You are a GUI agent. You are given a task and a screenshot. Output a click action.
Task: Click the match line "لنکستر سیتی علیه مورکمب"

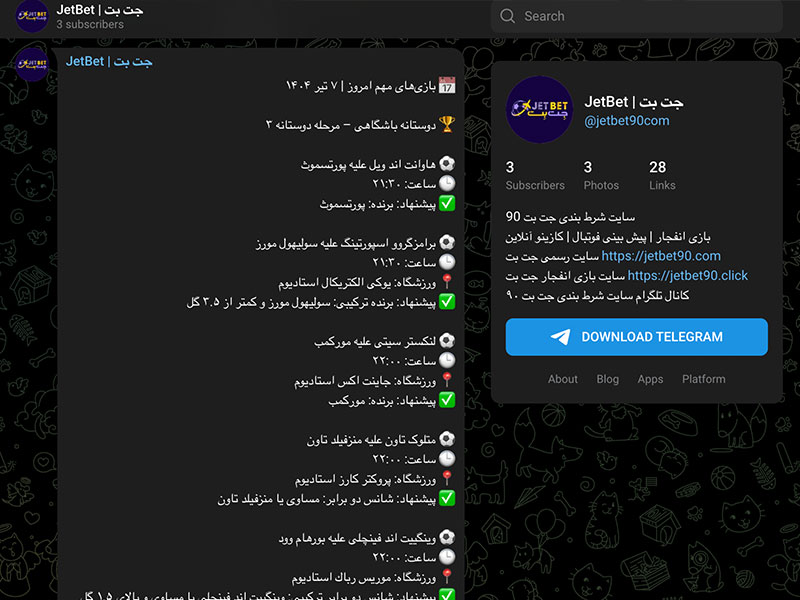pos(375,342)
